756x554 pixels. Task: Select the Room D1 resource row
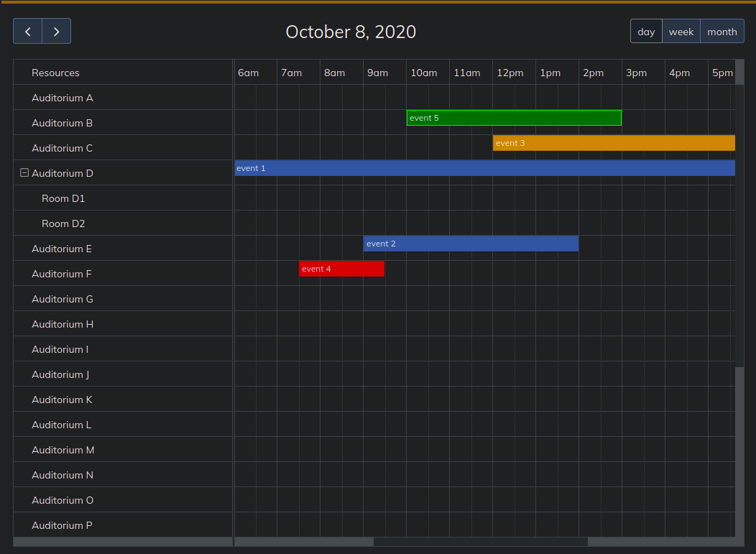[63, 198]
